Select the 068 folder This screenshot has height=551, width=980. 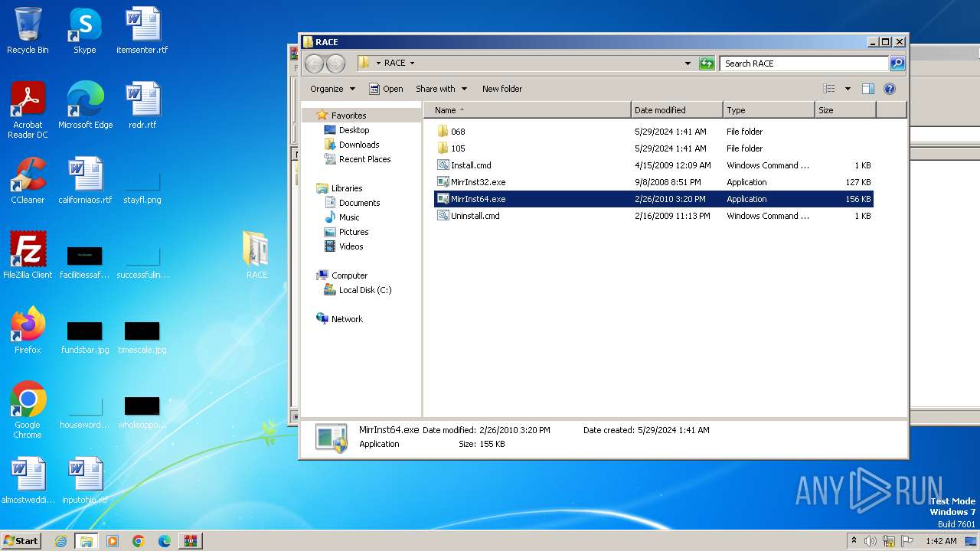[x=654, y=132]
